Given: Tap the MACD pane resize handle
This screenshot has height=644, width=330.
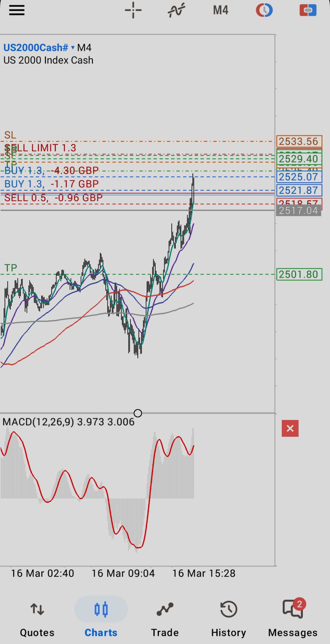Looking at the screenshot, I should click(137, 413).
